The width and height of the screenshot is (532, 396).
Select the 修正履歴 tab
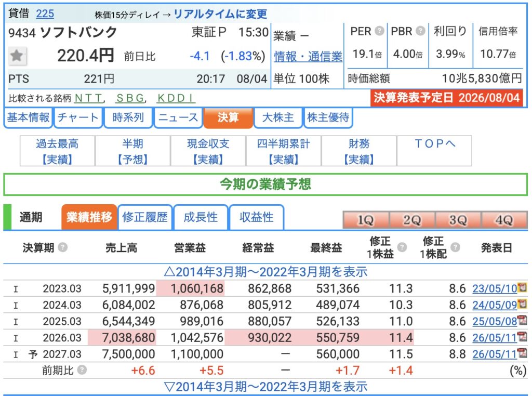coord(145,217)
